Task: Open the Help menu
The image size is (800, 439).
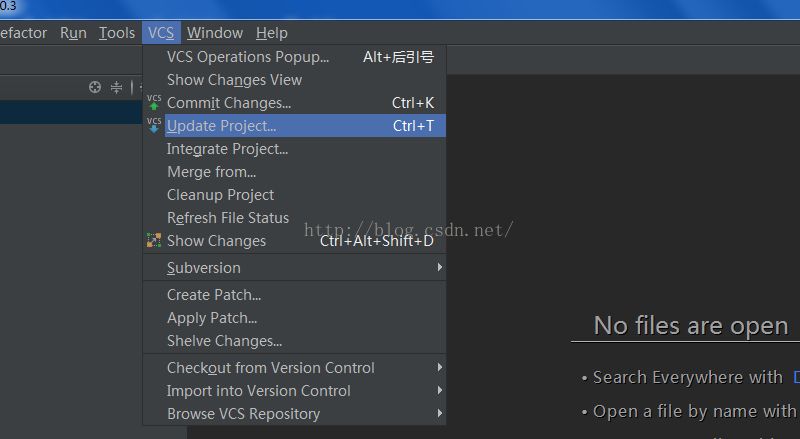Action: pos(271,33)
